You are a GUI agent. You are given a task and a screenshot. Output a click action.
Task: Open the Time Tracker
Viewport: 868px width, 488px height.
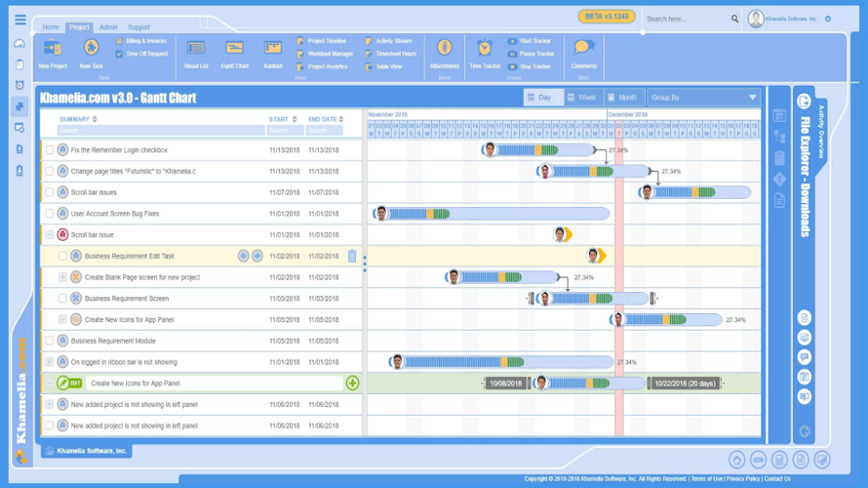click(485, 49)
